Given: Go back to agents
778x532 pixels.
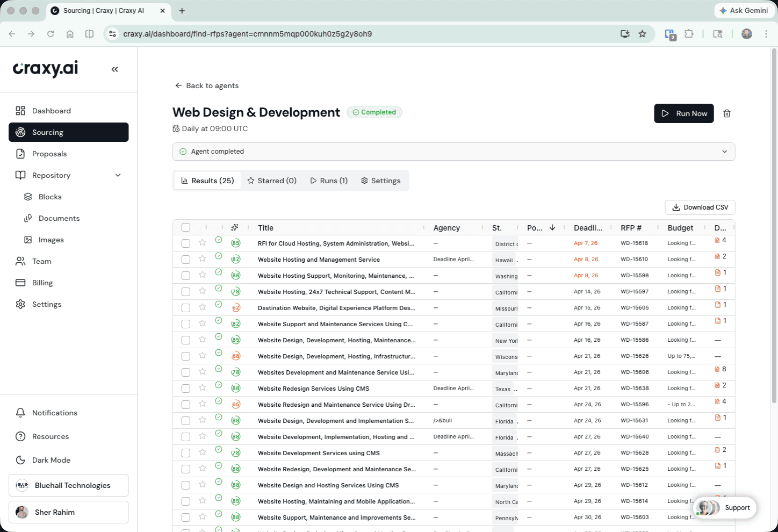Looking at the screenshot, I should 207,85.
